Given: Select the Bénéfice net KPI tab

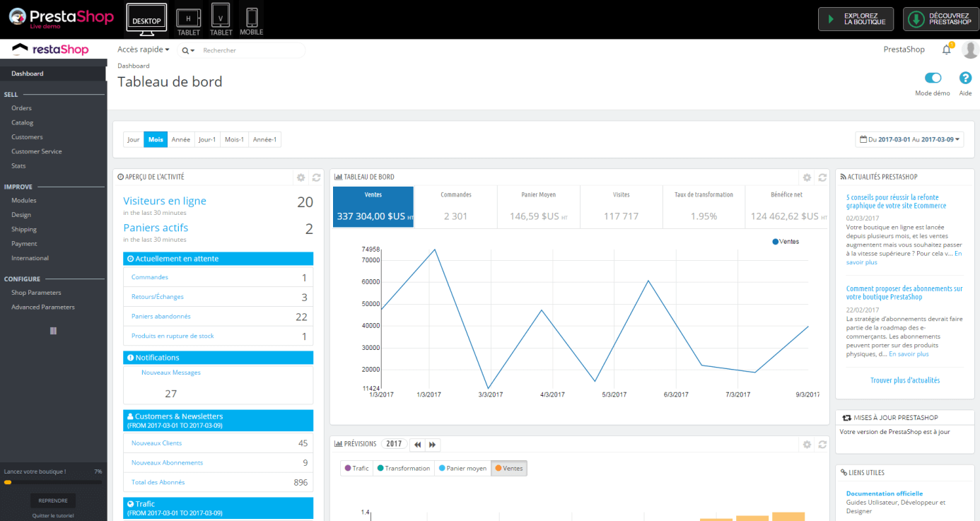Looking at the screenshot, I should (x=786, y=207).
